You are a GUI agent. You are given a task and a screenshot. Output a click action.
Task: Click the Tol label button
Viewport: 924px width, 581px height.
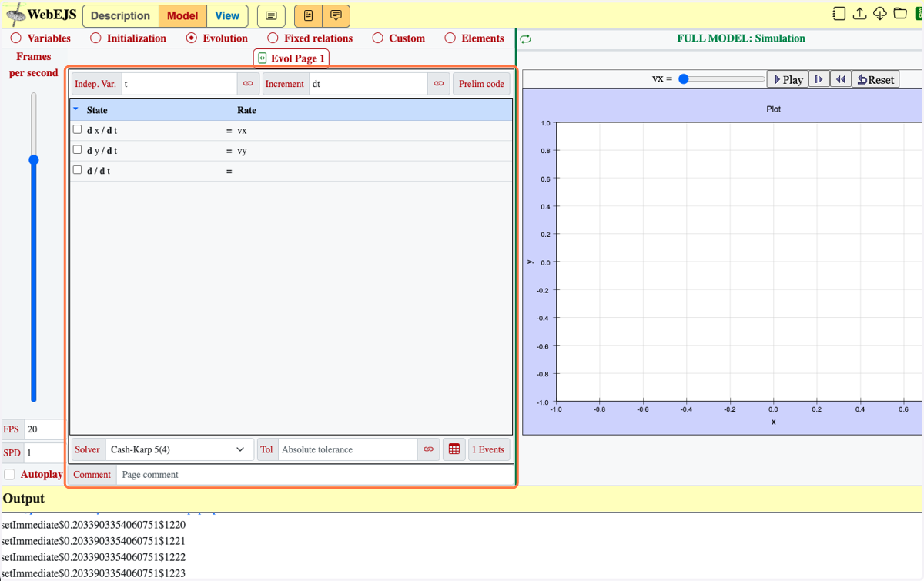266,449
